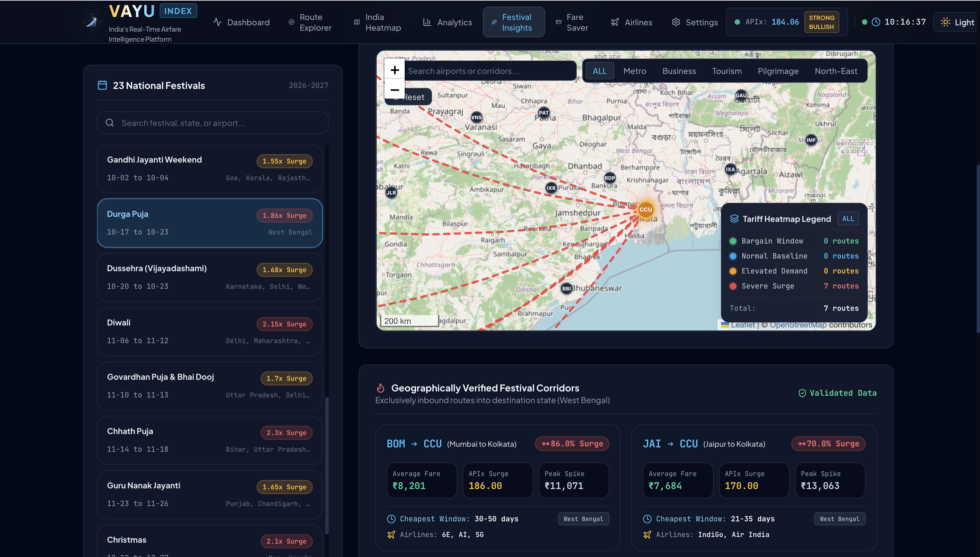Select the RDP airport marker
Screen dimensions: 980x557
pos(610,178)
